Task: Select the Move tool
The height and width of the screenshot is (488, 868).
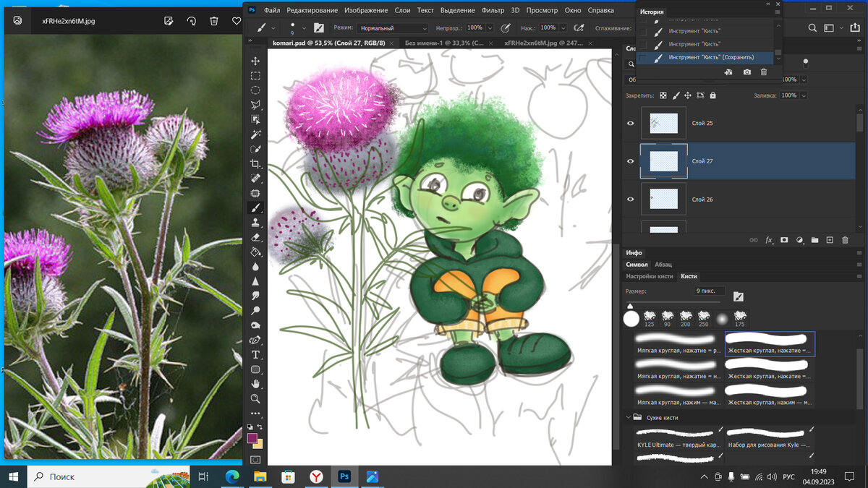Action: coord(255,61)
